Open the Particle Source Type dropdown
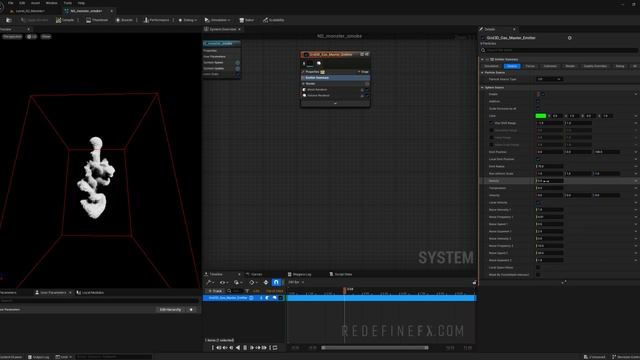Image resolution: width=640 pixels, height=360 pixels. 549,79
